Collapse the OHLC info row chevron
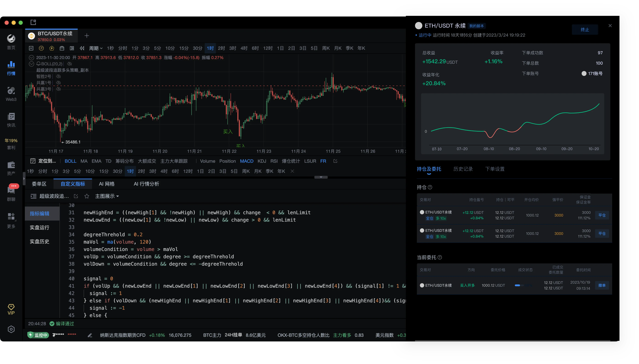 tap(31, 57)
